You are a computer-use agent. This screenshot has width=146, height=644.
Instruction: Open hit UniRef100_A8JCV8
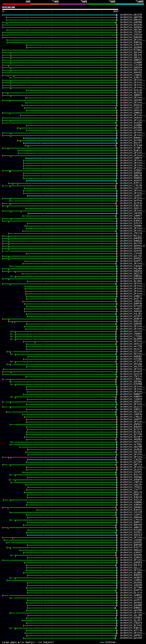click(x=131, y=15)
